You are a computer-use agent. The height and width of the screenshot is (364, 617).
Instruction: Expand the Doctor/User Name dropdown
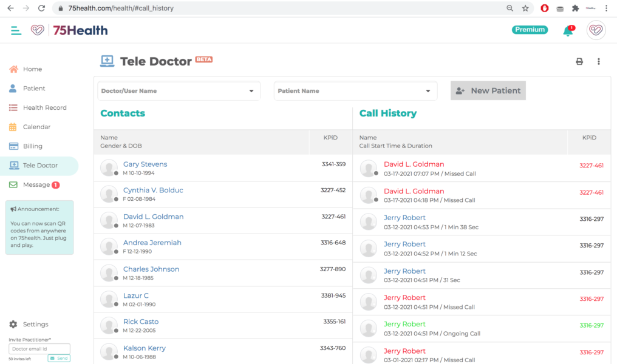coord(179,90)
